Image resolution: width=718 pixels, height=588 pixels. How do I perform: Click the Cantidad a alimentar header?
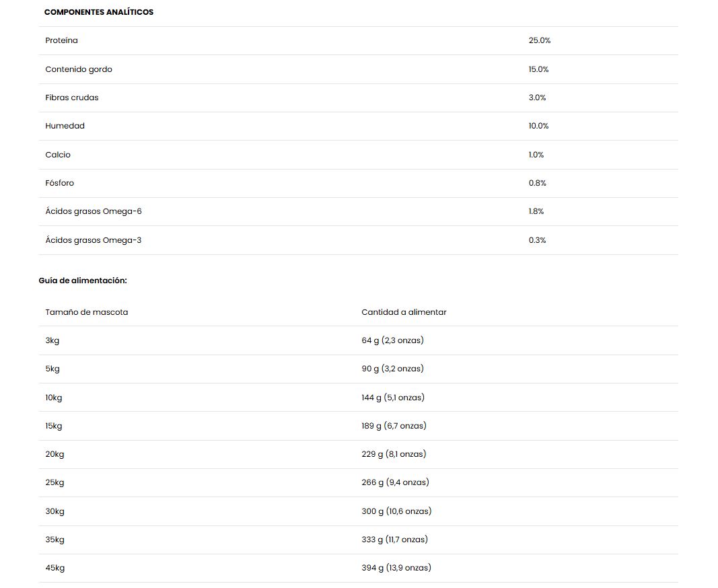[x=404, y=312]
